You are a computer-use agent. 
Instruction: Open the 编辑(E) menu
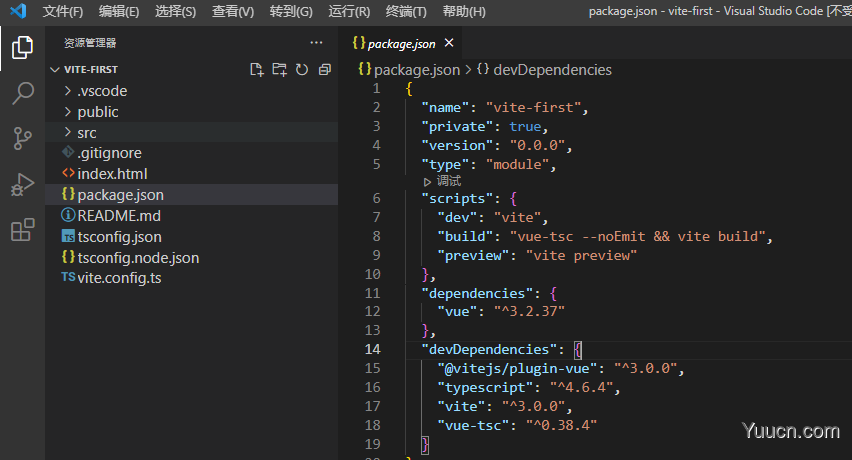119,11
